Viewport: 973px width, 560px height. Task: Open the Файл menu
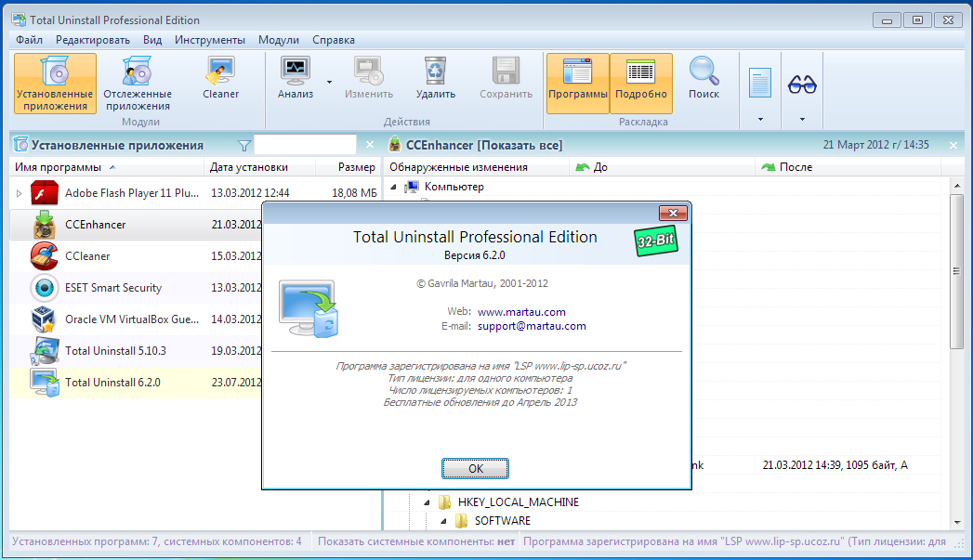pos(29,40)
